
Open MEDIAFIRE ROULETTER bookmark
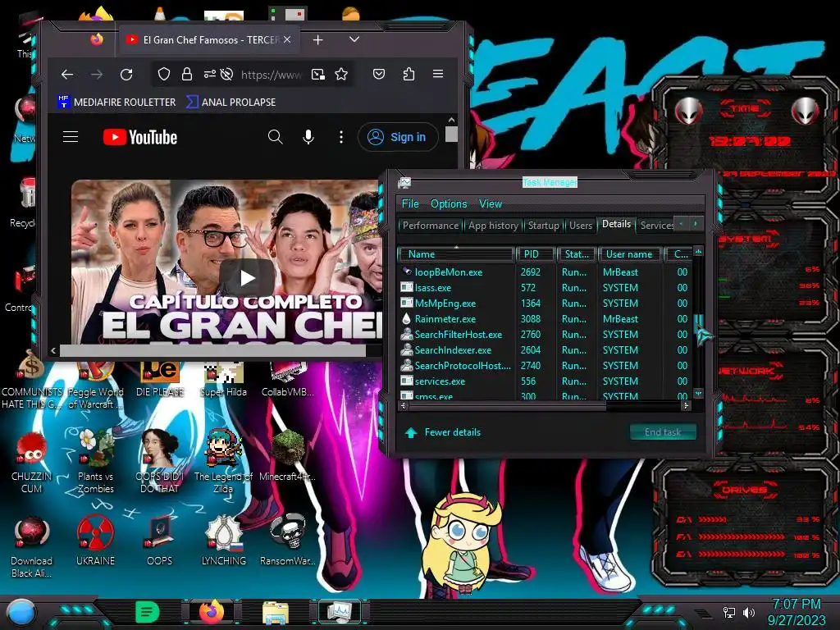[x=116, y=102]
